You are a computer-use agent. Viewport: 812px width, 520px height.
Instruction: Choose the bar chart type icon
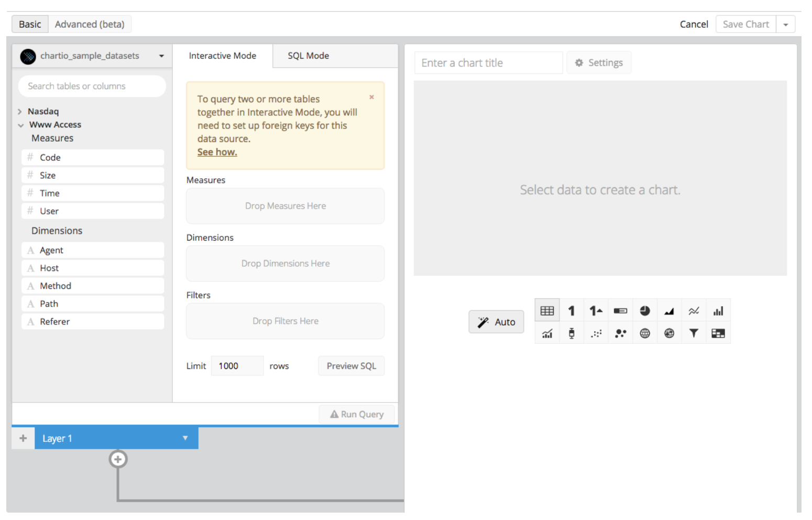(718, 311)
